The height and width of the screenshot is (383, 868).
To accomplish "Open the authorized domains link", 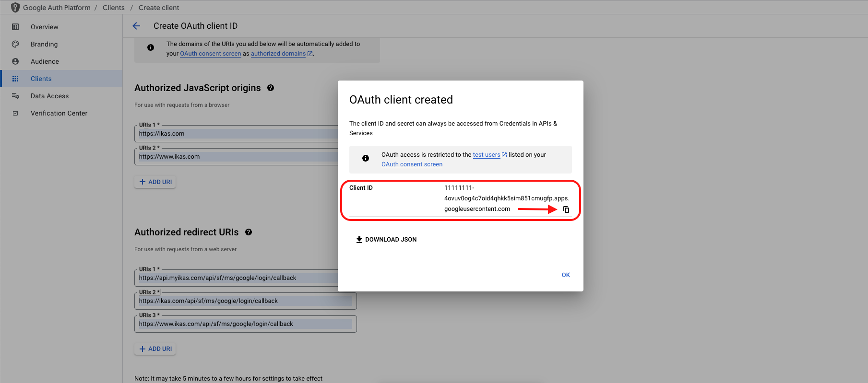I will tap(278, 54).
